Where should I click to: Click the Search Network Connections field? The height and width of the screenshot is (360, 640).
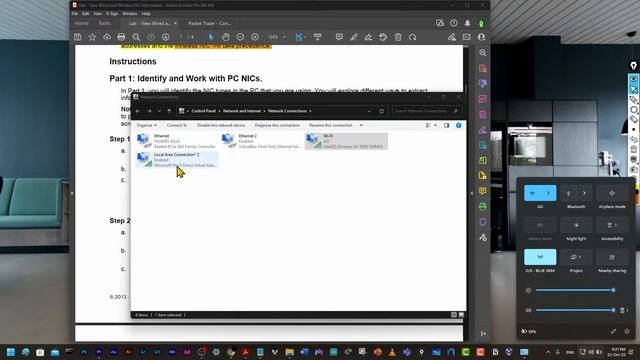click(x=427, y=111)
